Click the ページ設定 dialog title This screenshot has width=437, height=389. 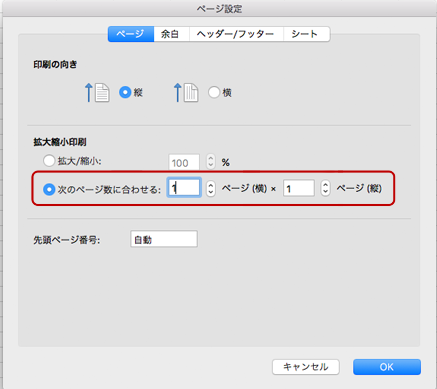219,9
